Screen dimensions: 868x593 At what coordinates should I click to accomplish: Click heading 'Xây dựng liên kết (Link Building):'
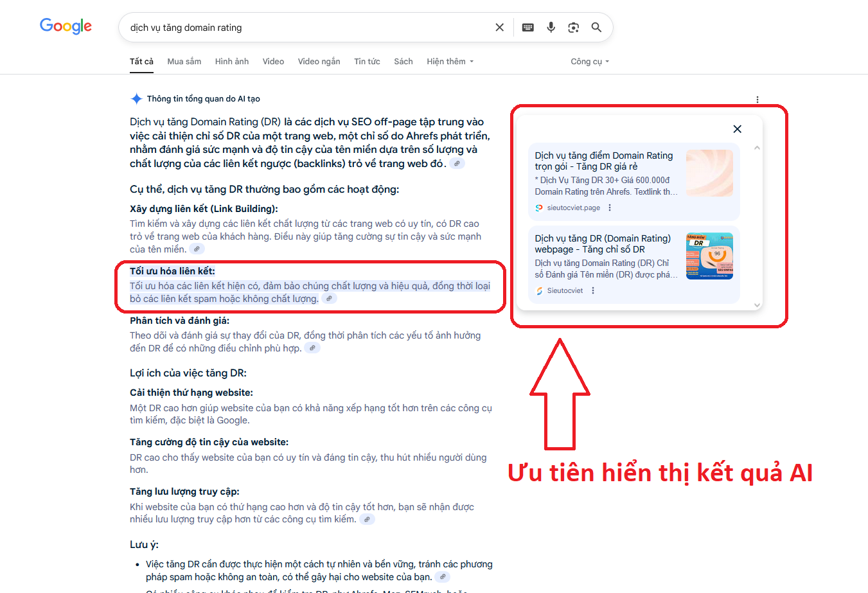pyautogui.click(x=204, y=209)
